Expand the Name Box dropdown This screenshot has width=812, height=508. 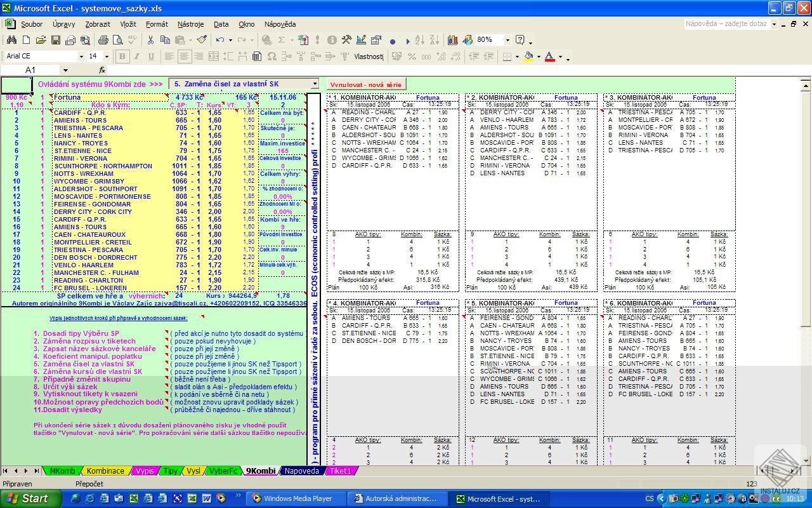[x=65, y=70]
